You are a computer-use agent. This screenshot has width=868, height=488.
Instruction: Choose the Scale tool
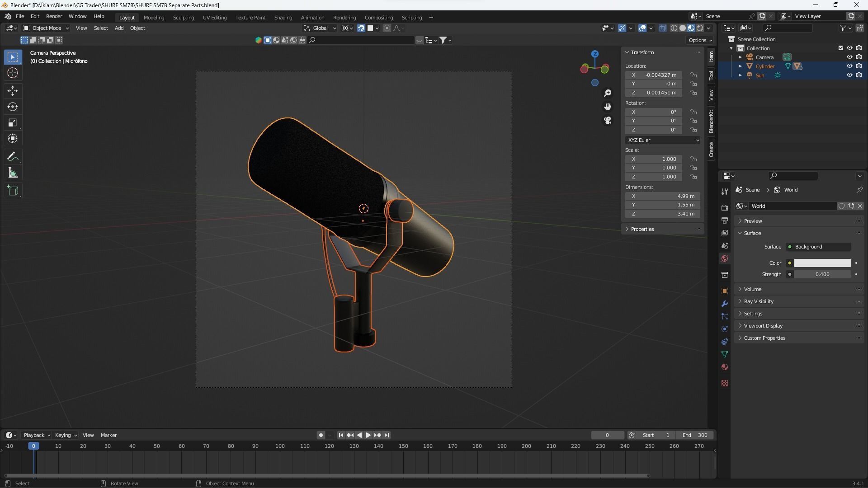click(13, 122)
